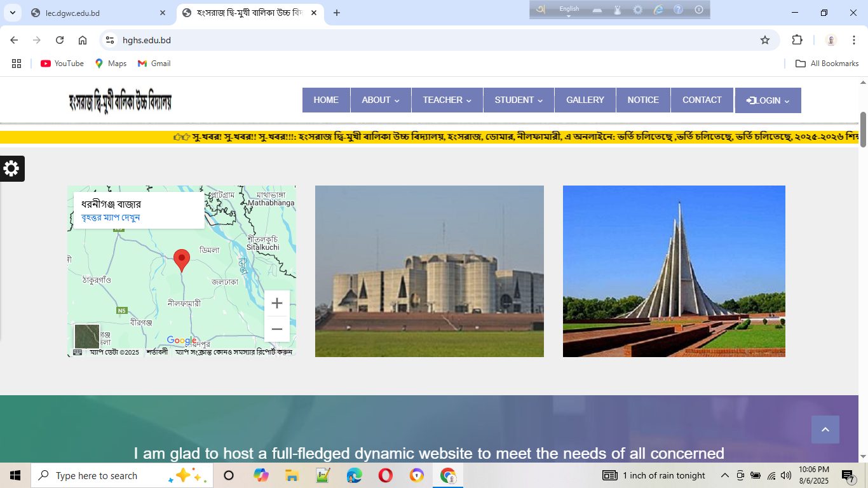This screenshot has width=868, height=488.
Task: Expand the TEACHER dropdown menu
Action: pos(447,100)
